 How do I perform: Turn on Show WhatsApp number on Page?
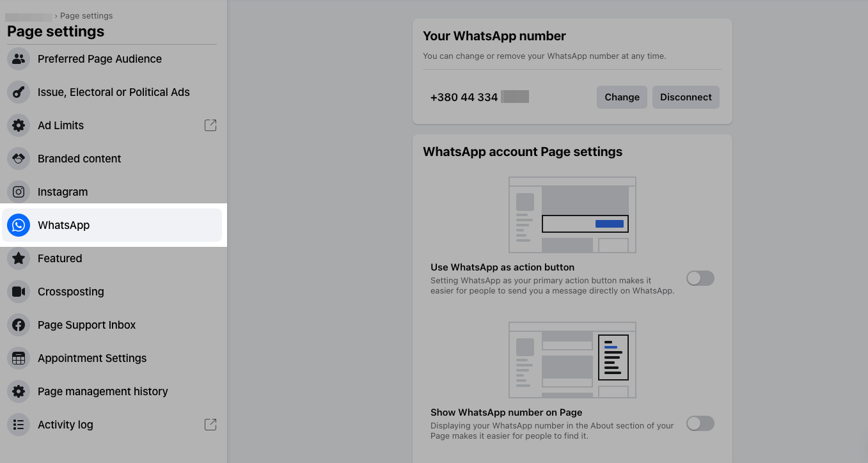(x=700, y=423)
